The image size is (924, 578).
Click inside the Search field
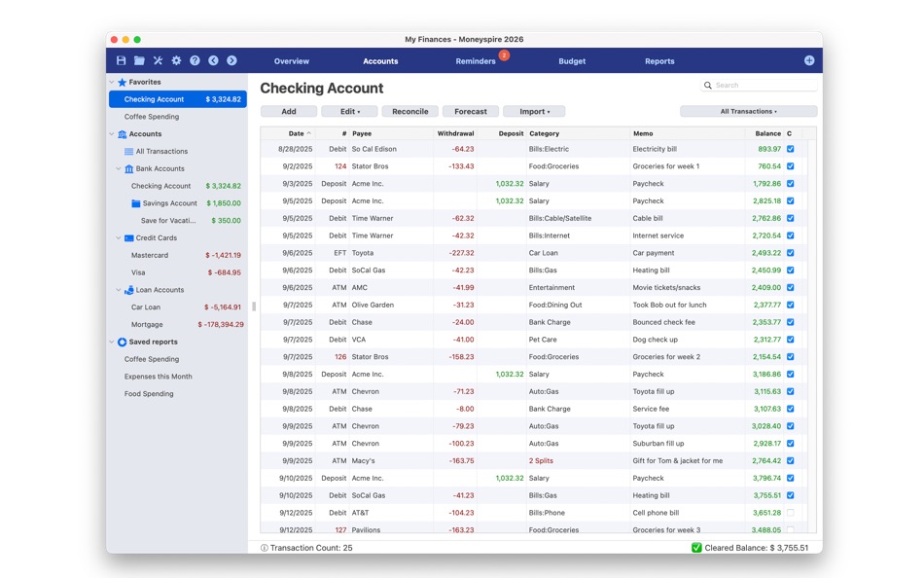click(x=759, y=85)
